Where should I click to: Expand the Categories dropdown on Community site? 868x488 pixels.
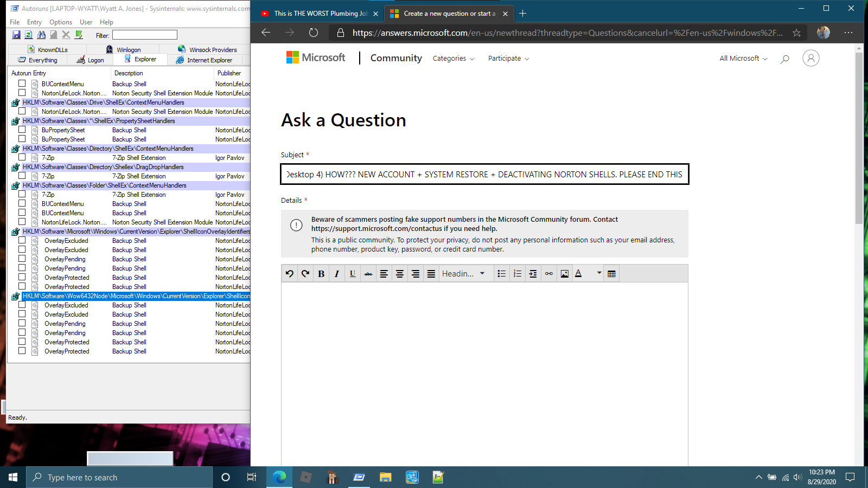[454, 59]
